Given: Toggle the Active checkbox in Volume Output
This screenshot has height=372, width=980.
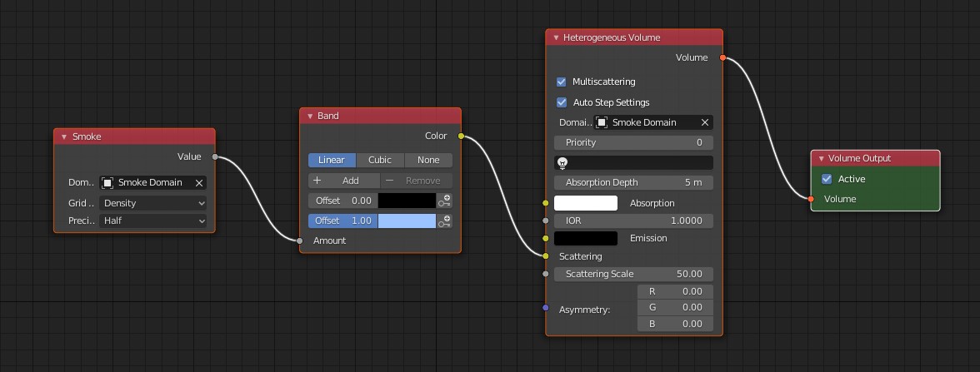Looking at the screenshot, I should pos(827,179).
